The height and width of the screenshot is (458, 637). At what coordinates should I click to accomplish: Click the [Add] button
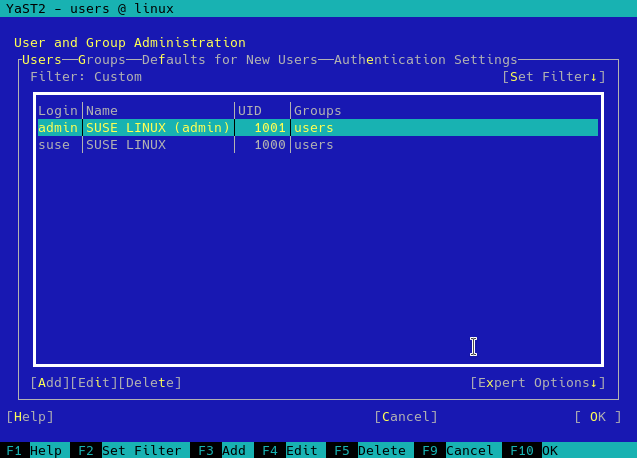(50, 382)
